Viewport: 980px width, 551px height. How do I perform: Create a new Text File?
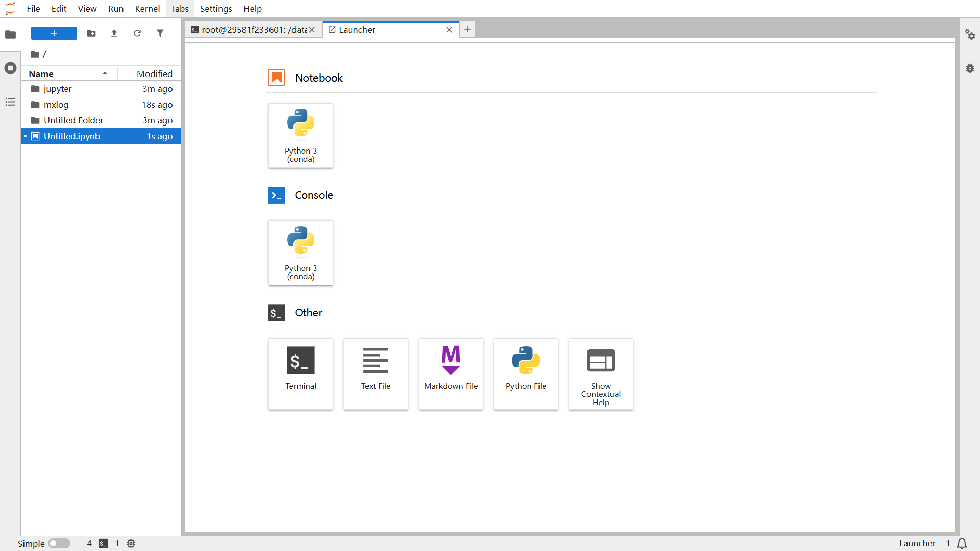point(376,374)
